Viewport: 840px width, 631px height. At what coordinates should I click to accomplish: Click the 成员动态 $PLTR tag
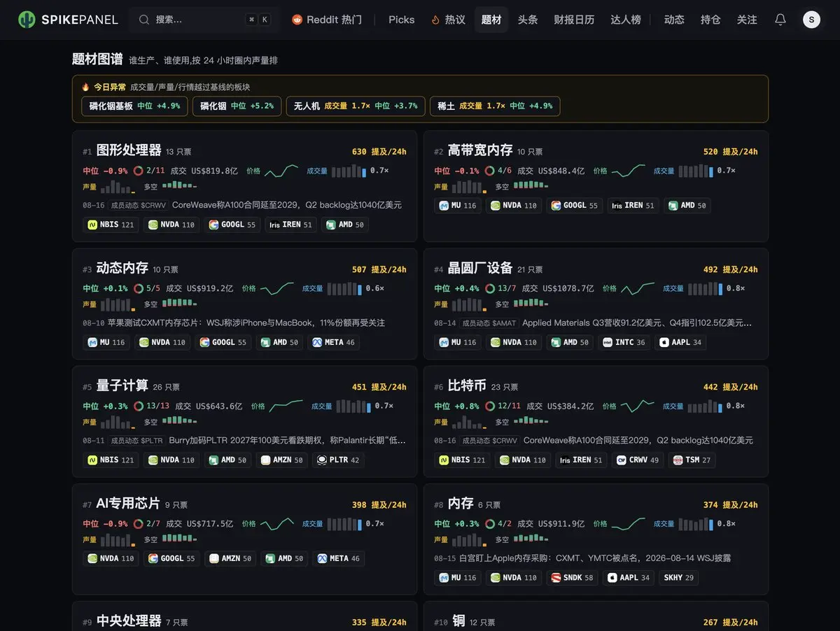136,440
